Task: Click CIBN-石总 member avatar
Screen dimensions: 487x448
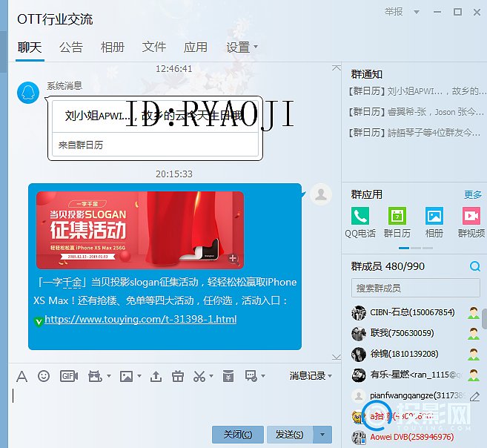Action: tap(359, 312)
